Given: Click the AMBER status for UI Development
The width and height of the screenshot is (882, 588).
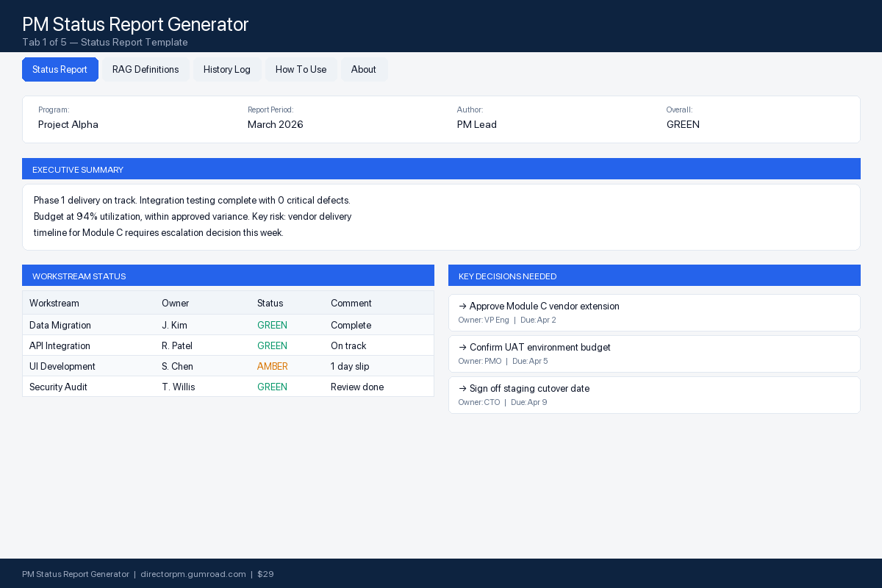Looking at the screenshot, I should click(273, 366).
